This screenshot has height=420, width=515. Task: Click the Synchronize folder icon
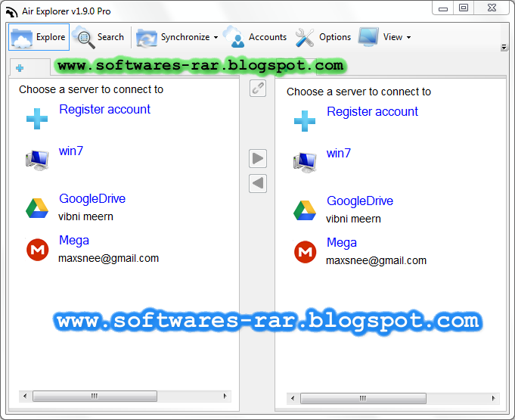point(147,38)
